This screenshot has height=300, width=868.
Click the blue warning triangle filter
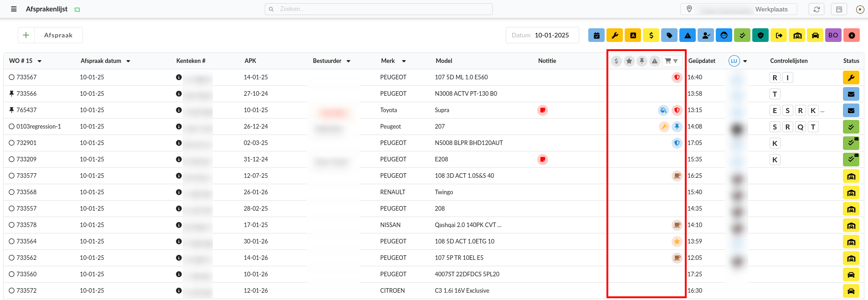tap(688, 35)
